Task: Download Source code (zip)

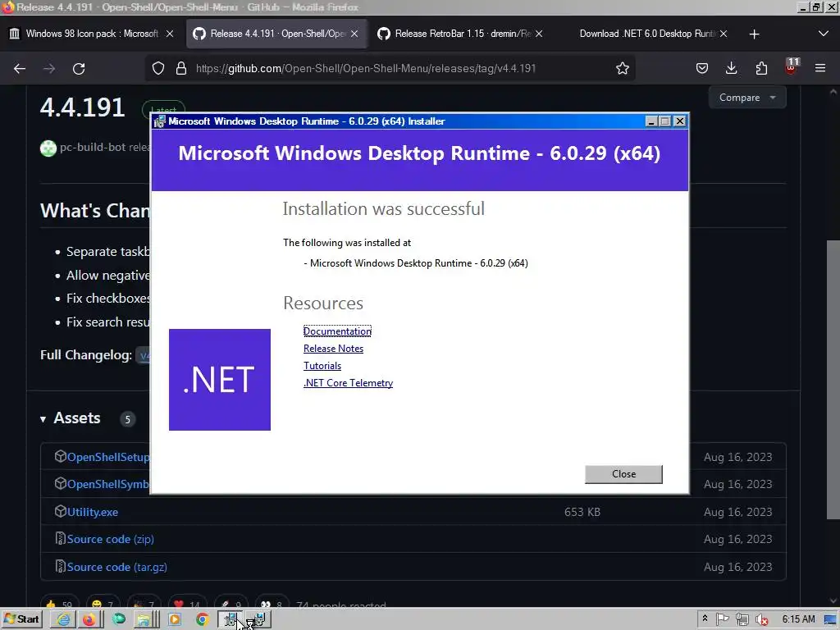Action: pyautogui.click(x=111, y=539)
